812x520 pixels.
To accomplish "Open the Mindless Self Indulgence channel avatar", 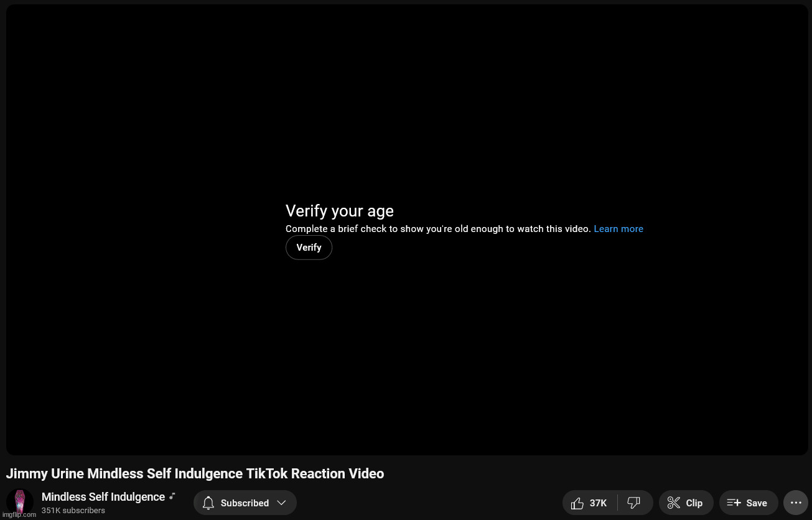I will coord(20,503).
